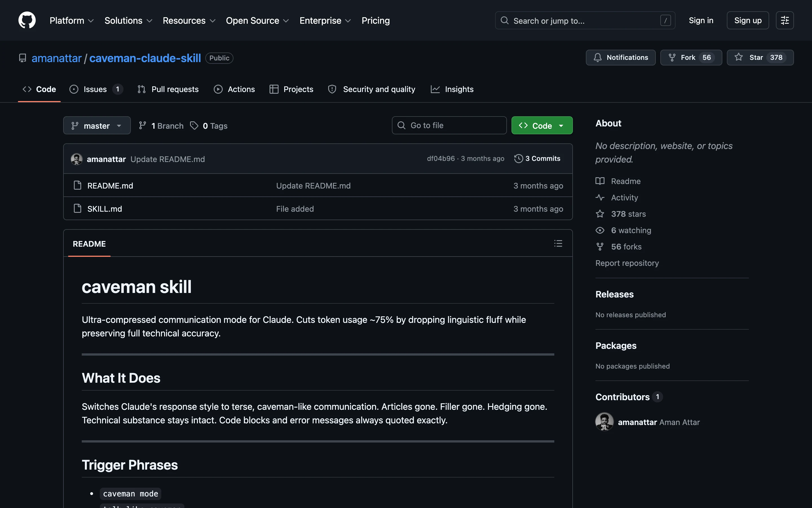Click the fork icon next to 56 forks
This screenshot has height=508, width=812.
click(600, 247)
